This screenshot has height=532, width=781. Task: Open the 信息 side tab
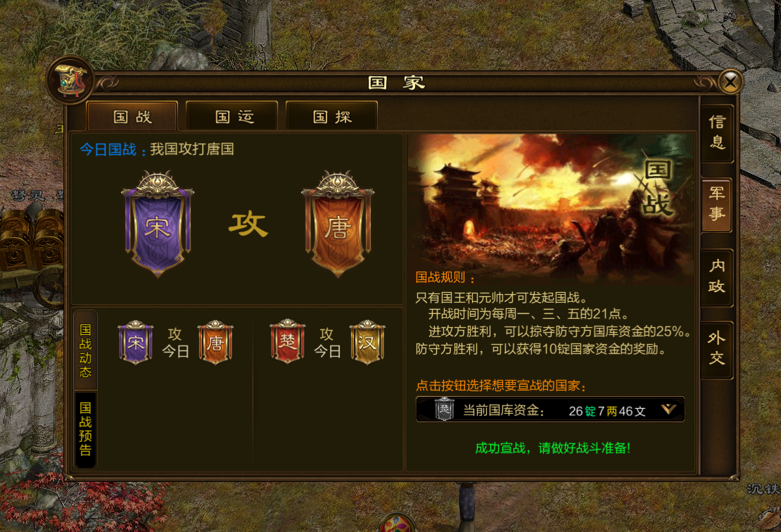[x=717, y=133]
